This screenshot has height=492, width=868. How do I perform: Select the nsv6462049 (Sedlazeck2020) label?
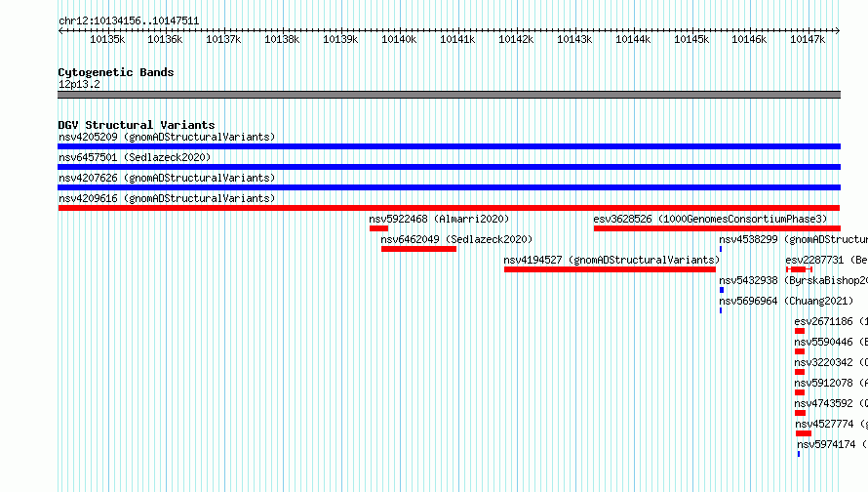(x=456, y=239)
